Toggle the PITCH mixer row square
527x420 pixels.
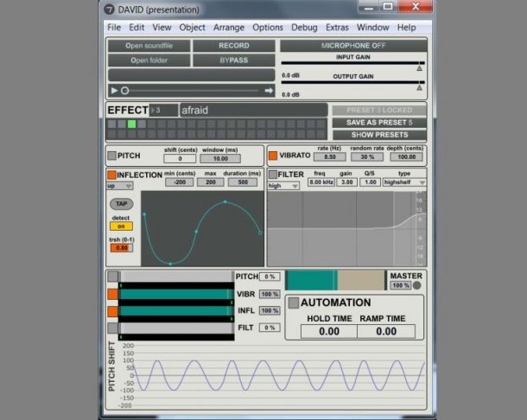(x=112, y=277)
